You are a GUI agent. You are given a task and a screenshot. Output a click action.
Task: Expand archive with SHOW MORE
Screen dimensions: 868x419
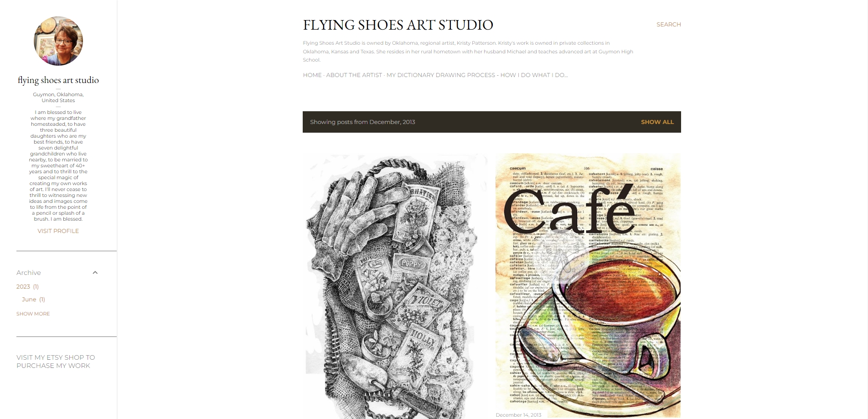pos(33,314)
